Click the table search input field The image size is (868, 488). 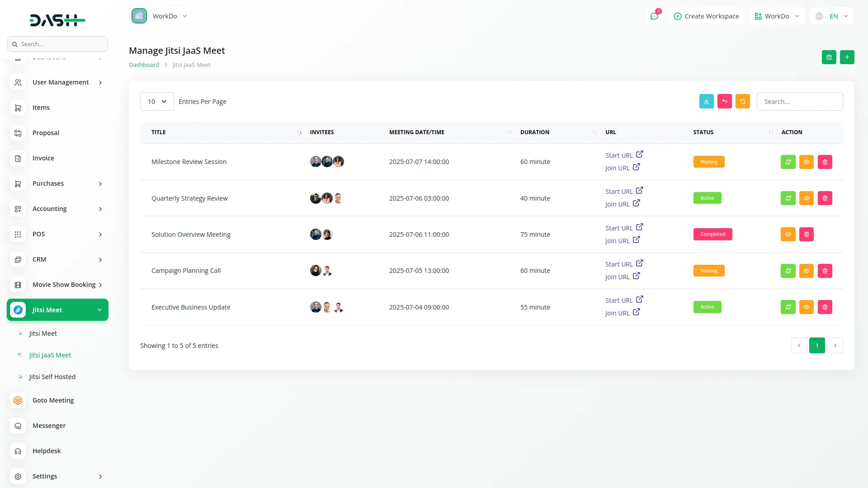coord(799,102)
